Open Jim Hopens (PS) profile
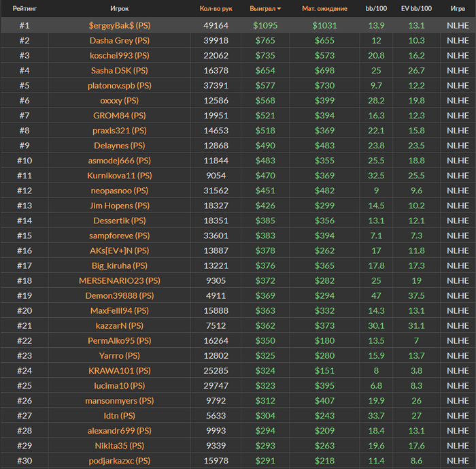The image size is (476, 469). 120,205
